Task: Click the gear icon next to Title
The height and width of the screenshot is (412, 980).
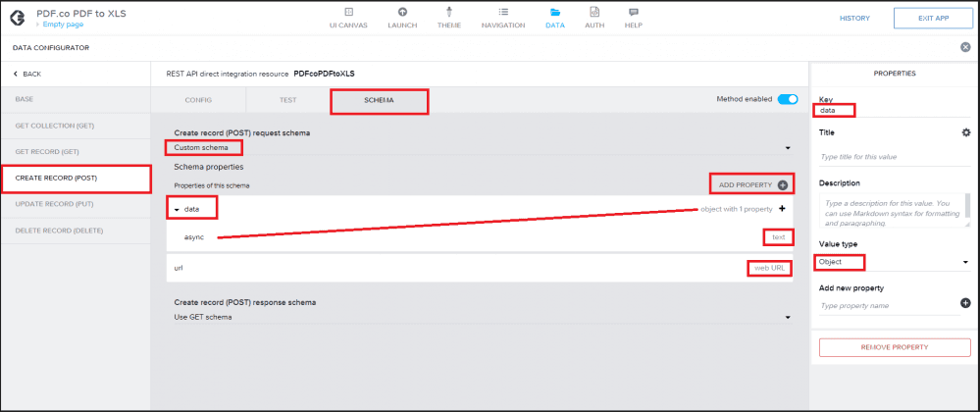Action: coord(965,132)
